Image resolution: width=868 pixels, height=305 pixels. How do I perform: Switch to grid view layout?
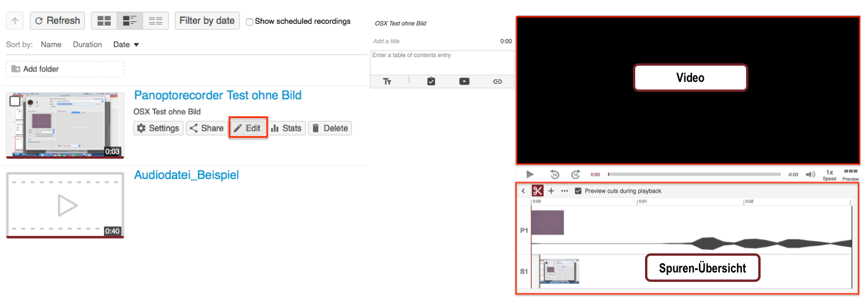(104, 21)
